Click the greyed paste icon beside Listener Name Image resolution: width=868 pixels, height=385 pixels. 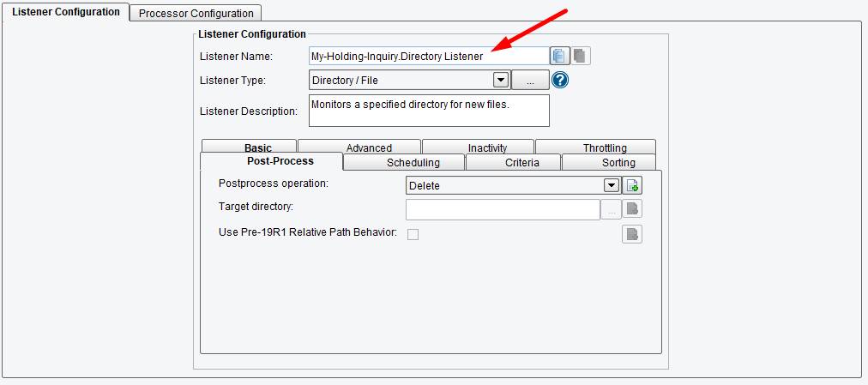pos(580,56)
